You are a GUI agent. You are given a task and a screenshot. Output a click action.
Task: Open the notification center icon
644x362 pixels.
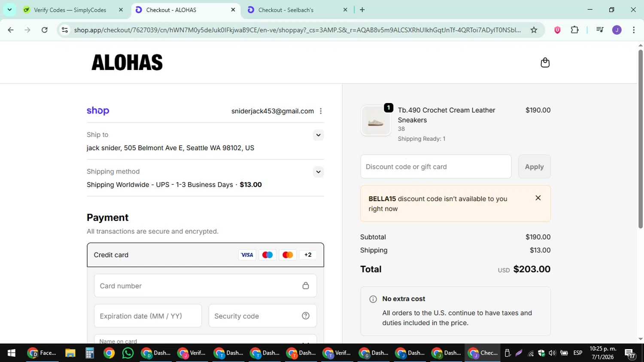tap(630, 353)
